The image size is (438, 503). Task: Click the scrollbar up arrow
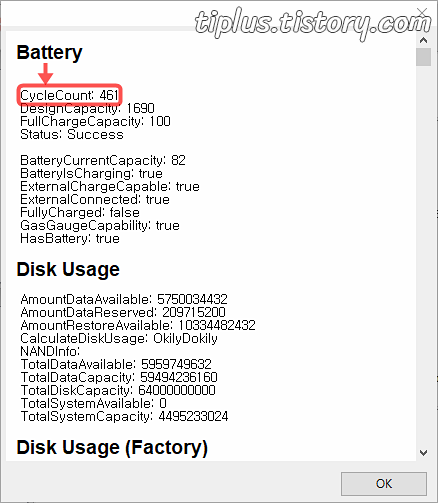pyautogui.click(x=423, y=41)
